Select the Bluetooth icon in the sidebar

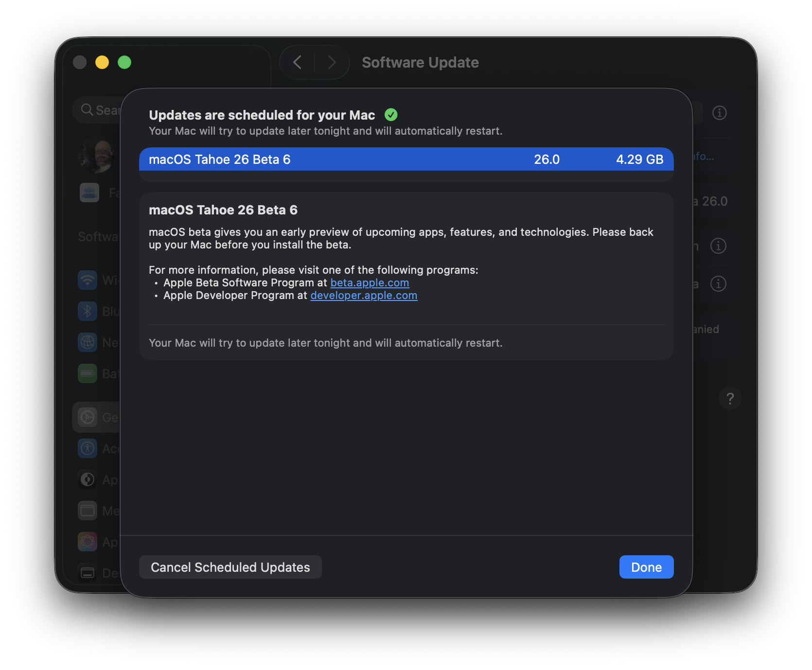point(88,311)
